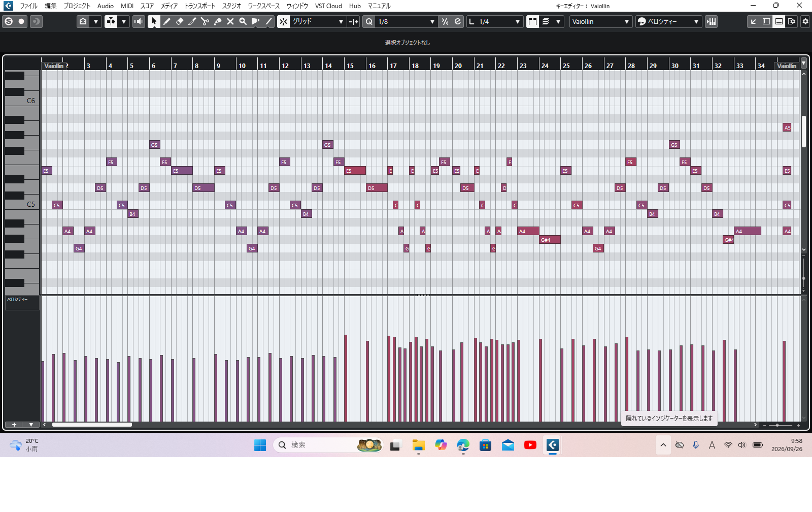
Task: Select the Mute X tool
Action: click(x=230, y=21)
